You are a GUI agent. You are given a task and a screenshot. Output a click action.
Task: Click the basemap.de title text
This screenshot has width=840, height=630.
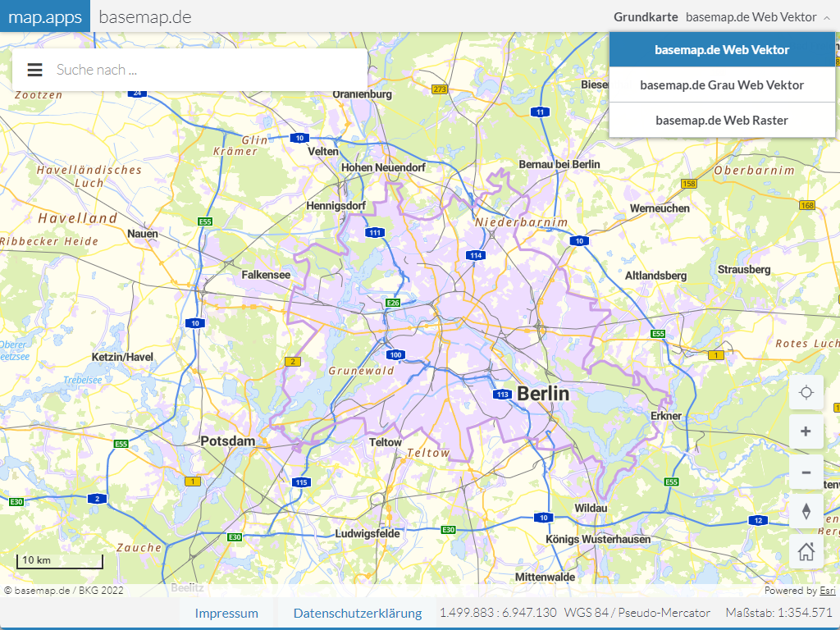(145, 16)
